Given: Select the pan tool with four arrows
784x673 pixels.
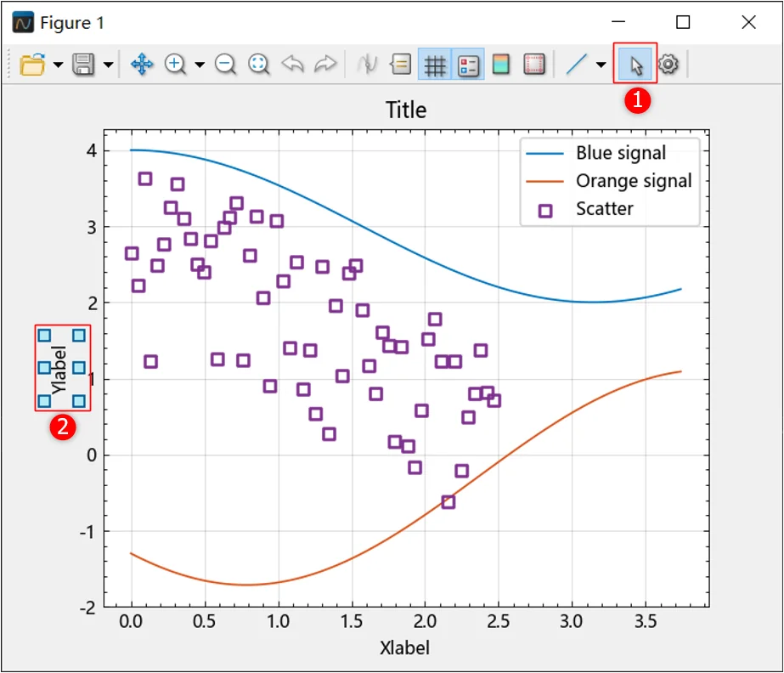Looking at the screenshot, I should (142, 65).
